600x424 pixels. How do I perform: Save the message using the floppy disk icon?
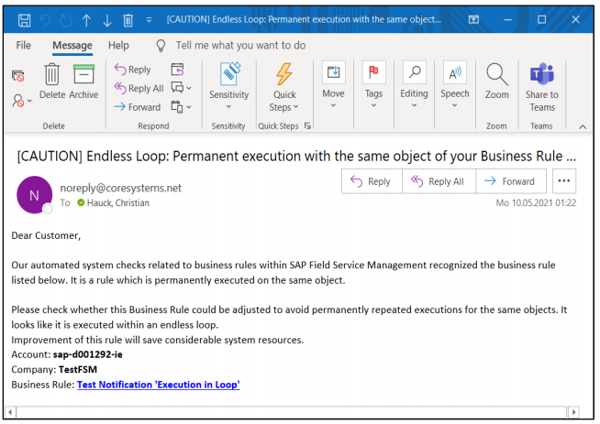24,20
